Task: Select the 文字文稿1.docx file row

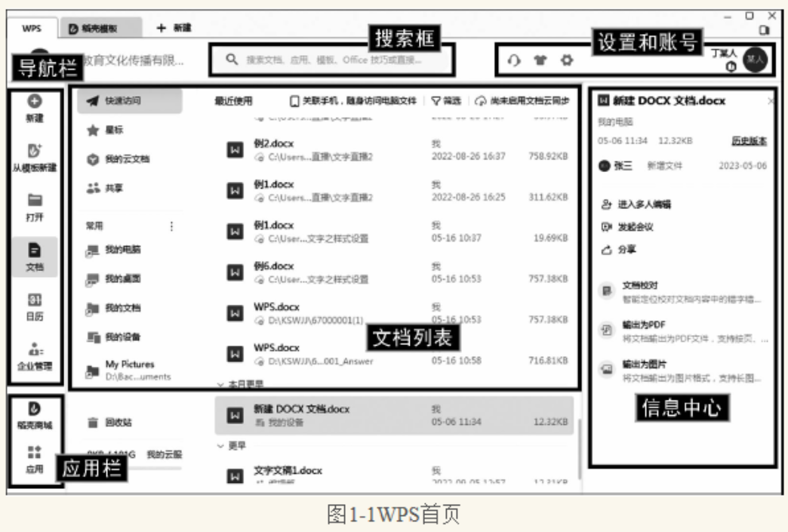Action: 396,474
